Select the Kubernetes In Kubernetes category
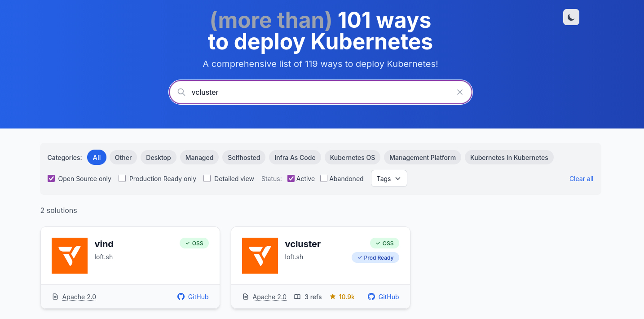The width and height of the screenshot is (644, 319). pos(509,157)
